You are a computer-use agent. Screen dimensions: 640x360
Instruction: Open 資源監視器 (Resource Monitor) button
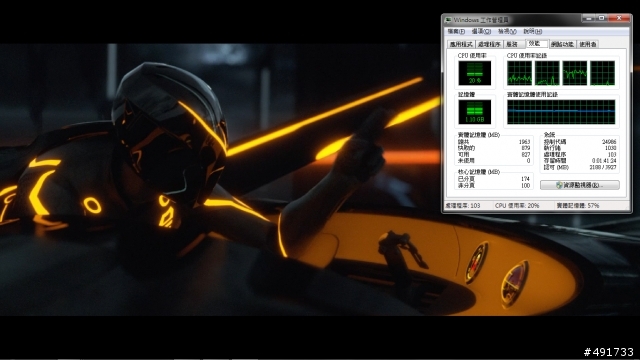[x=580, y=185]
